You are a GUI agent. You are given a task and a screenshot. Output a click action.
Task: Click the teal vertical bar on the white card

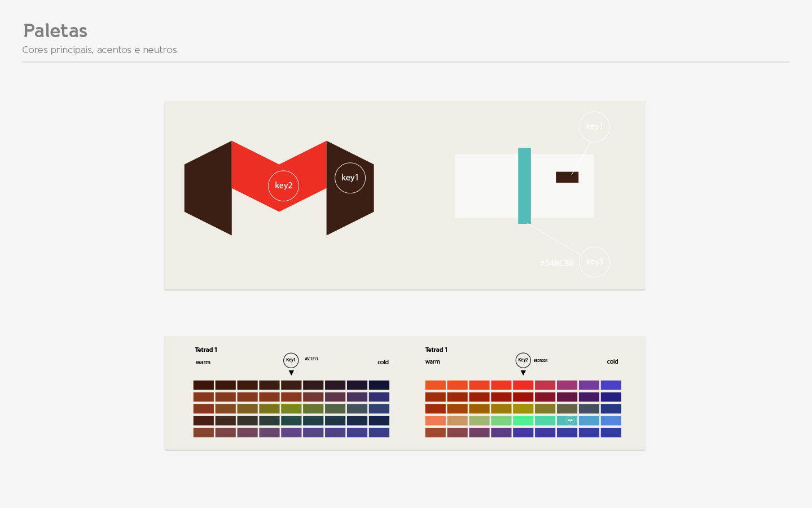[524, 186]
